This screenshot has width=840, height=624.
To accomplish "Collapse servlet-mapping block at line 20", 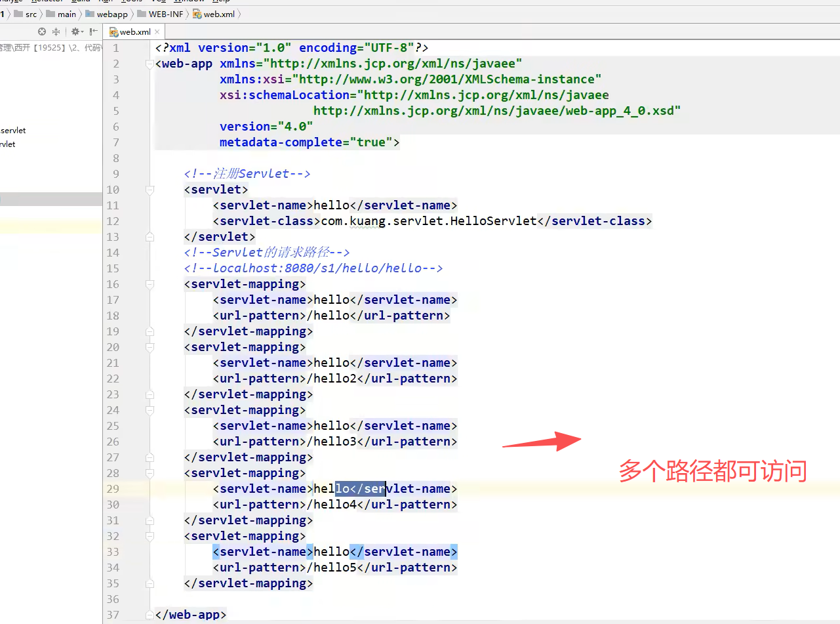I will [150, 347].
